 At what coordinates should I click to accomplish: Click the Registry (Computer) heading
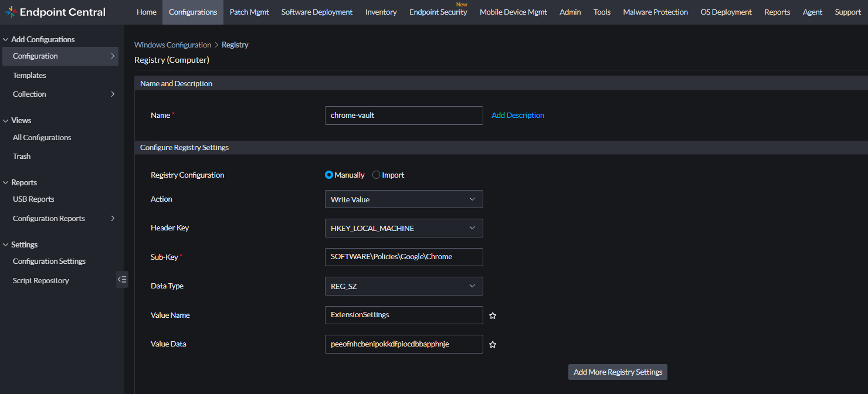click(x=172, y=60)
